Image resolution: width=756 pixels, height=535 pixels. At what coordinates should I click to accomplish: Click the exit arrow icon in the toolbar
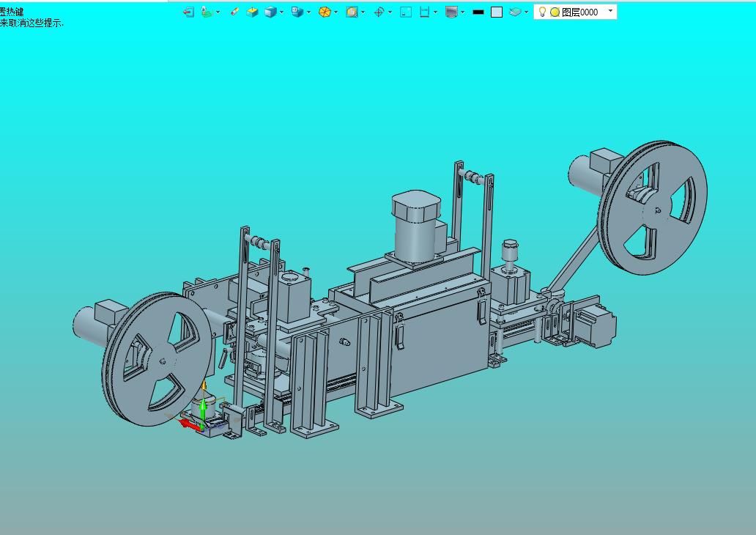(188, 12)
